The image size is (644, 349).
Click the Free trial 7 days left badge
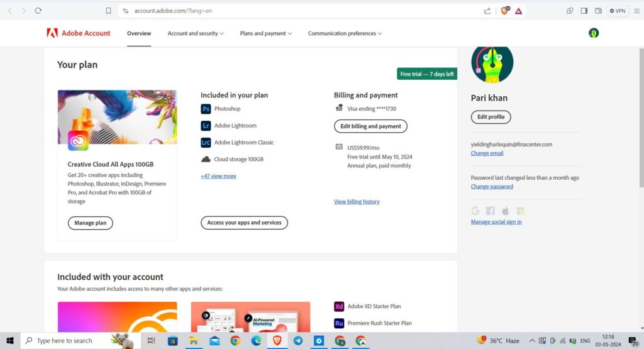tap(427, 74)
